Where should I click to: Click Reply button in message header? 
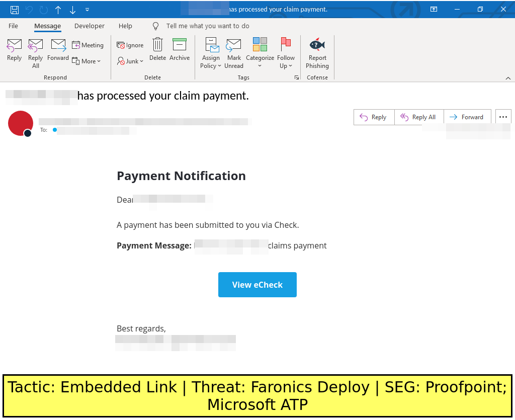coord(374,117)
